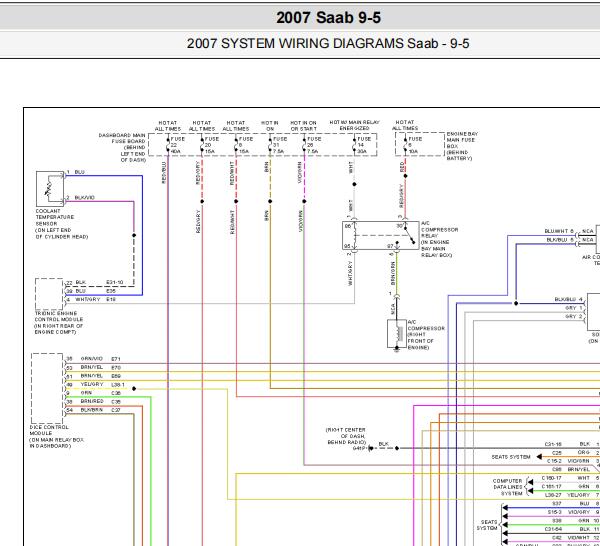Image resolution: width=600 pixels, height=546 pixels.
Task: Click the FUSE 20 15A label
Action: [x=212, y=145]
